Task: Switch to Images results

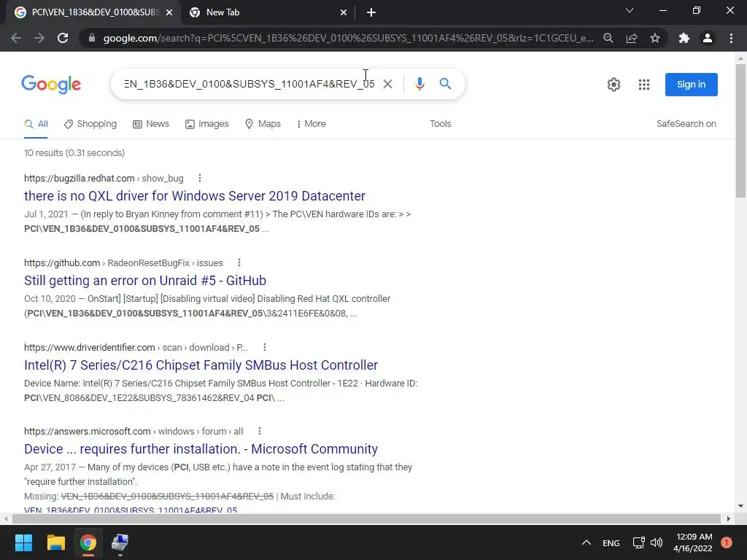Action: (206, 124)
